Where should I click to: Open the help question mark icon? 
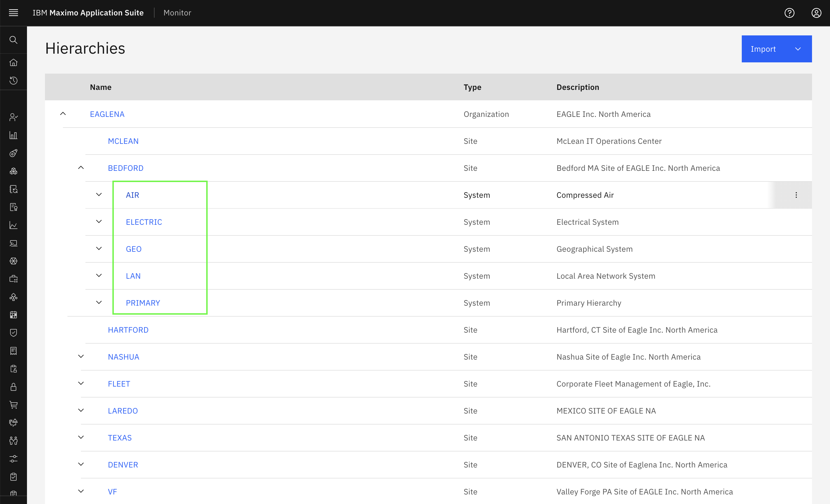[789, 13]
